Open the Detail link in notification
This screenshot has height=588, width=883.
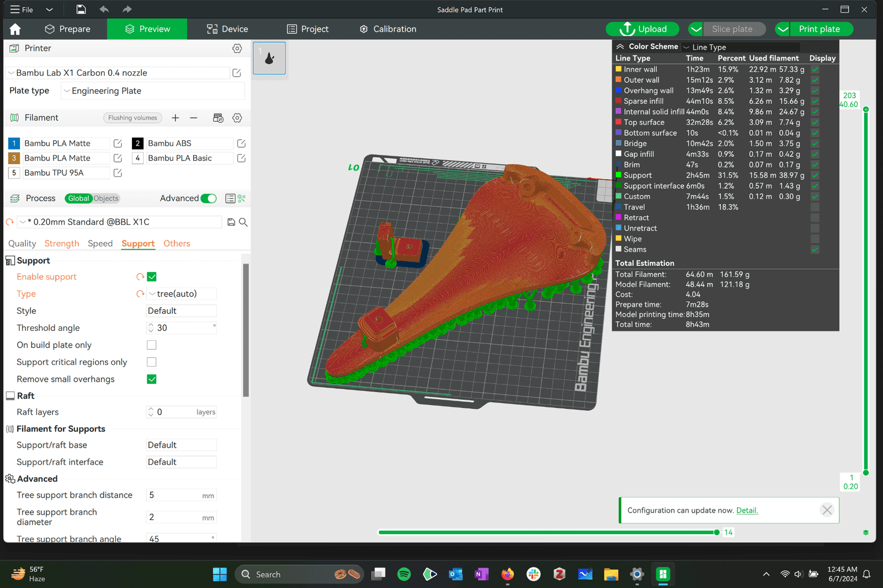(x=747, y=511)
